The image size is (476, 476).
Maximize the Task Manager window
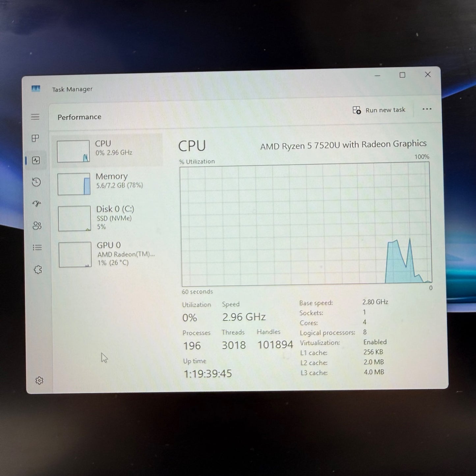pos(402,75)
